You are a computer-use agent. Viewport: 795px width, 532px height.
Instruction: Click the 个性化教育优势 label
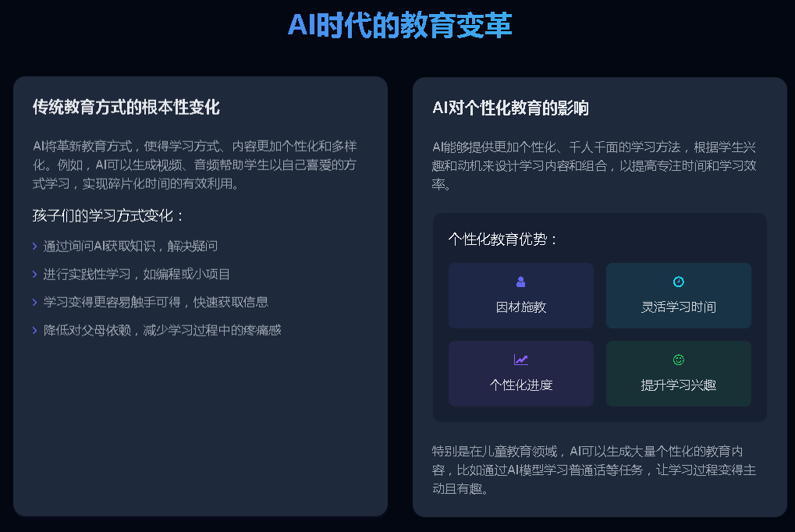pos(503,239)
